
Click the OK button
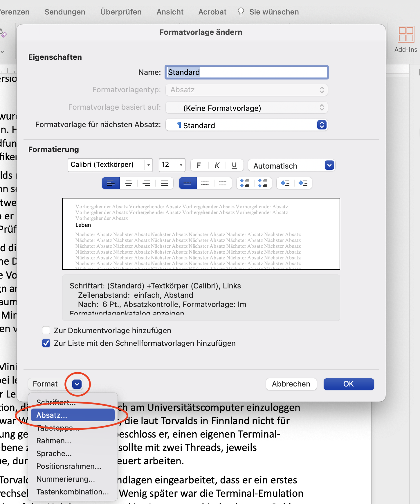pos(349,384)
